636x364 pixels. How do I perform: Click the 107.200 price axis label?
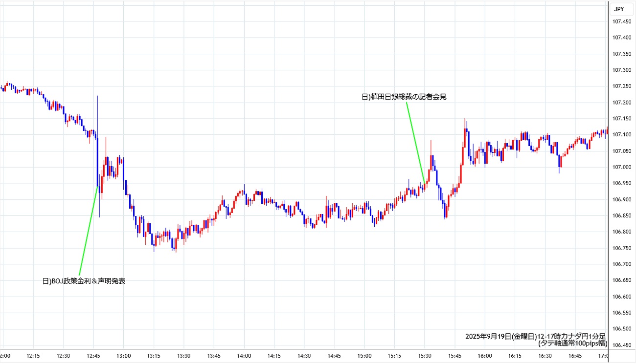[622, 102]
